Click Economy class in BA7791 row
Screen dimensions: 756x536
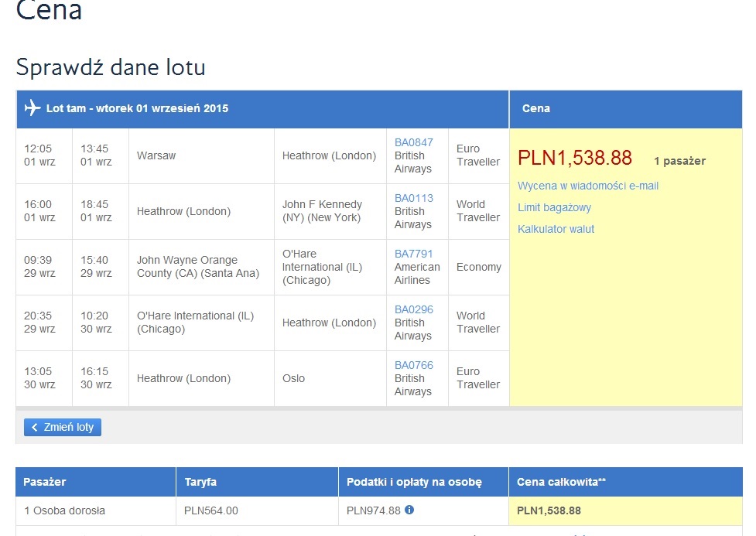pos(479,267)
